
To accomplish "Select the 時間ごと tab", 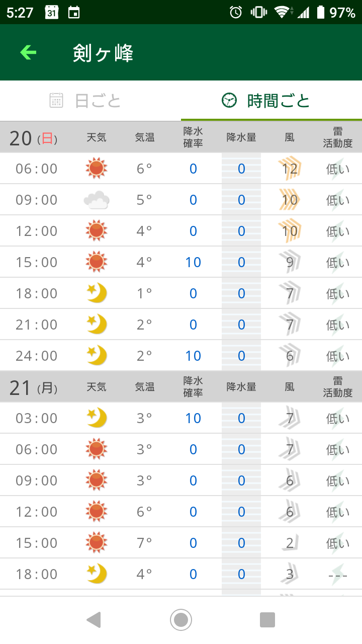I will [x=278, y=101].
